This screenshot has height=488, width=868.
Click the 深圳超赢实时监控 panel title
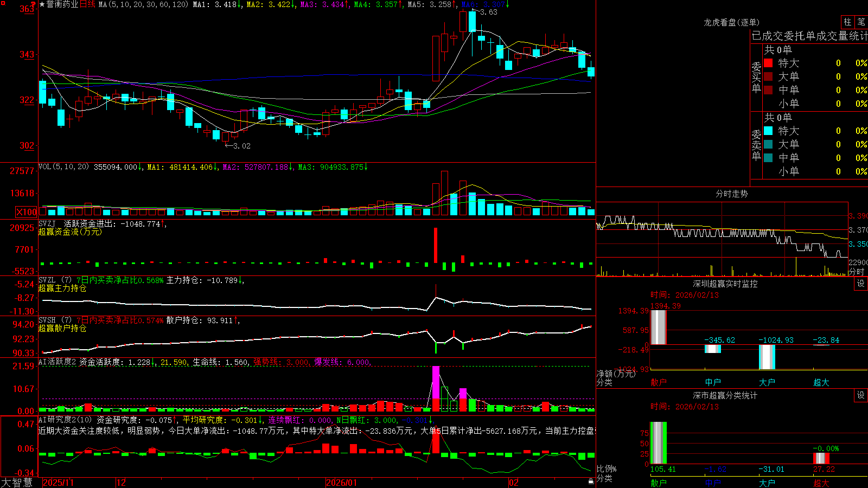(x=725, y=284)
